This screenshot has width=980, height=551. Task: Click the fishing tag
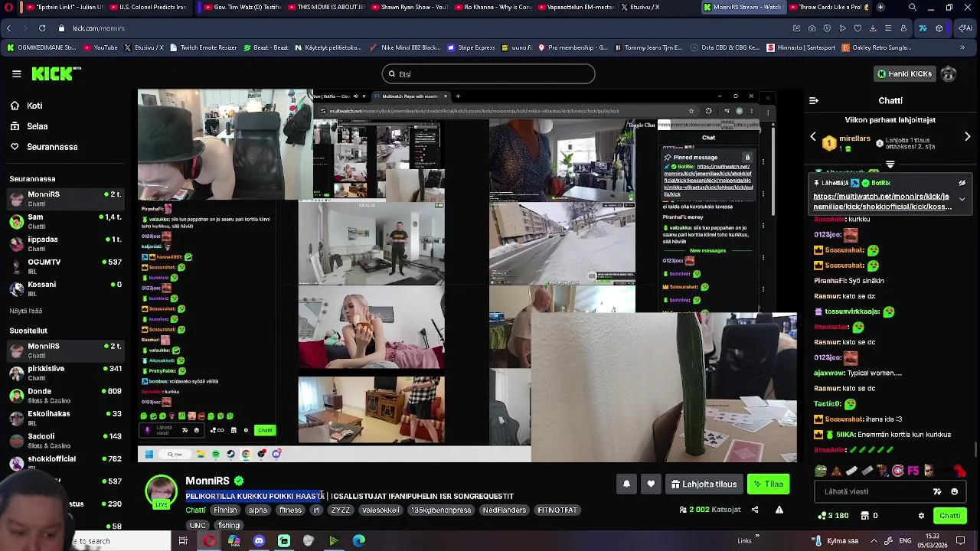tap(229, 526)
